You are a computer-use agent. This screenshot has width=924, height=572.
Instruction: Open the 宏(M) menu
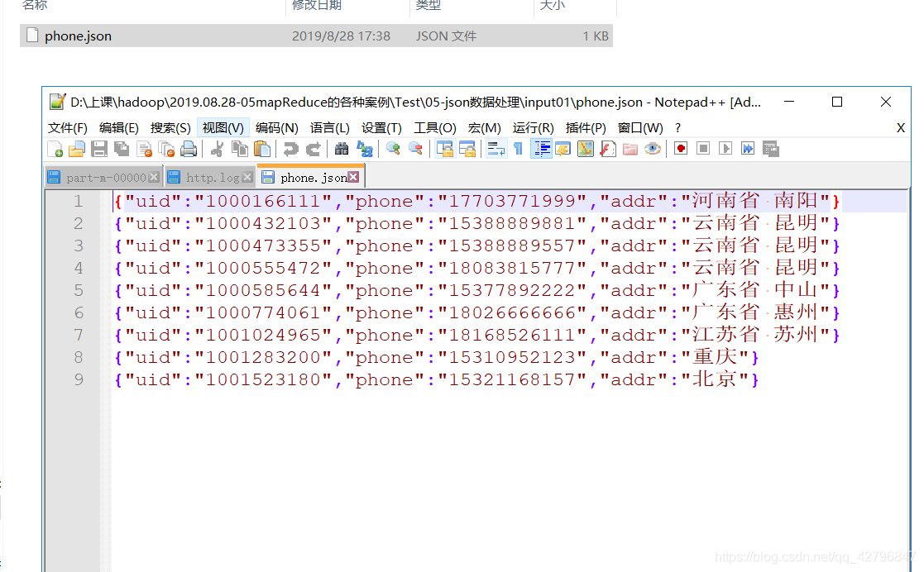pyautogui.click(x=484, y=128)
